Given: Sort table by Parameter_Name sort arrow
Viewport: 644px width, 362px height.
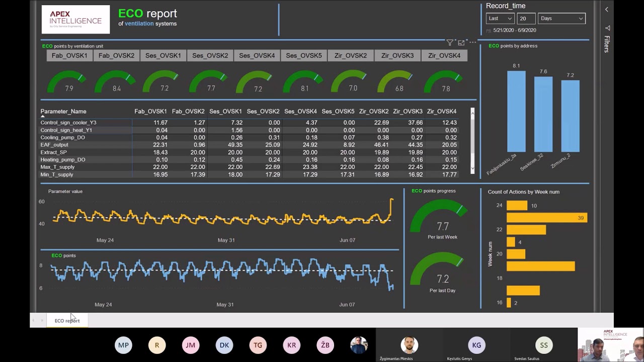Looking at the screenshot, I should [43, 116].
